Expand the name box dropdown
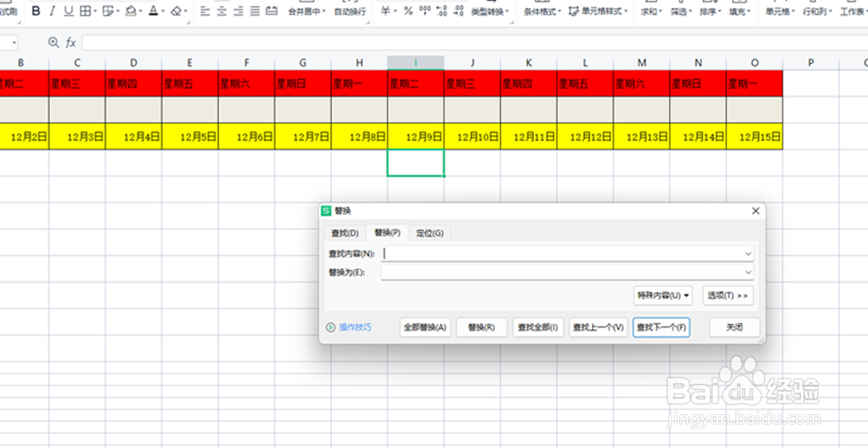This screenshot has height=448, width=868. (13, 43)
